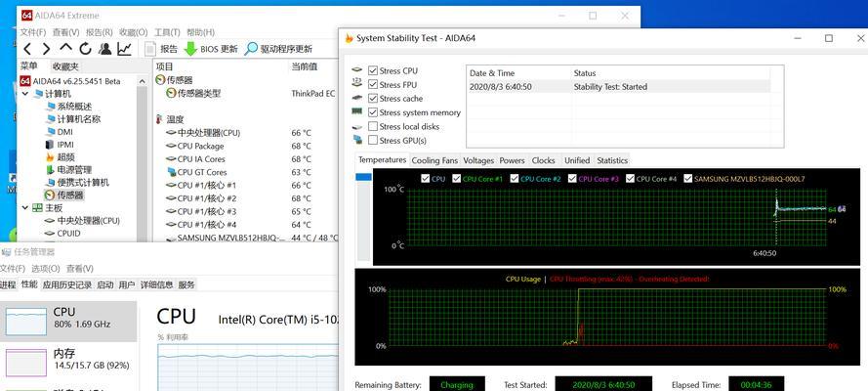The image size is (868, 391).
Task: Open the 工具(T) menu in AIDA64
Action: [x=167, y=32]
